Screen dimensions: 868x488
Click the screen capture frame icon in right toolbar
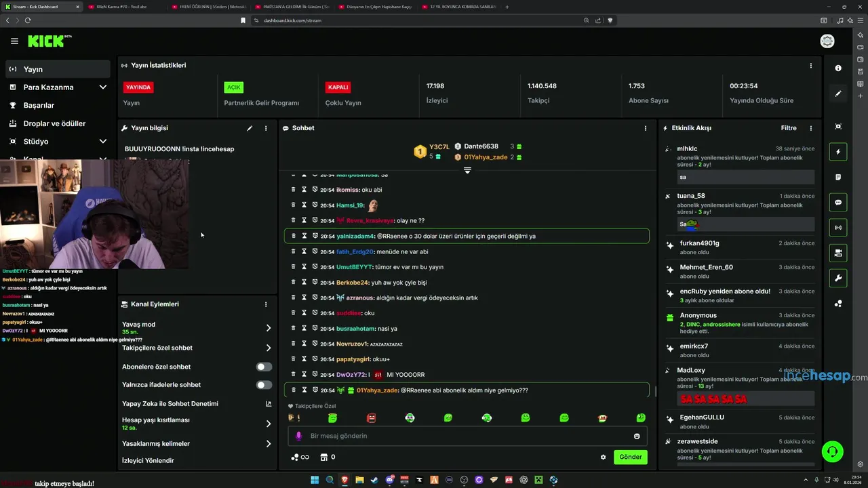point(838,127)
